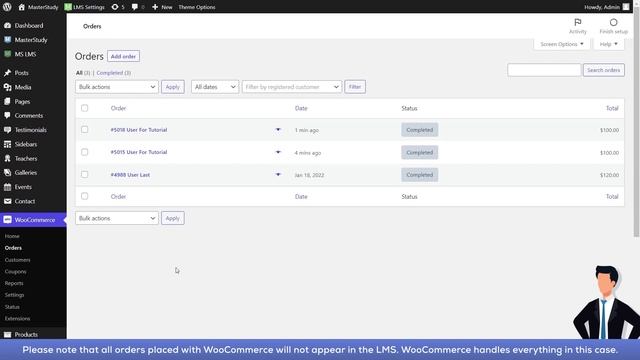Expand the Screen Options panel
This screenshot has height=360, width=640.
point(562,44)
